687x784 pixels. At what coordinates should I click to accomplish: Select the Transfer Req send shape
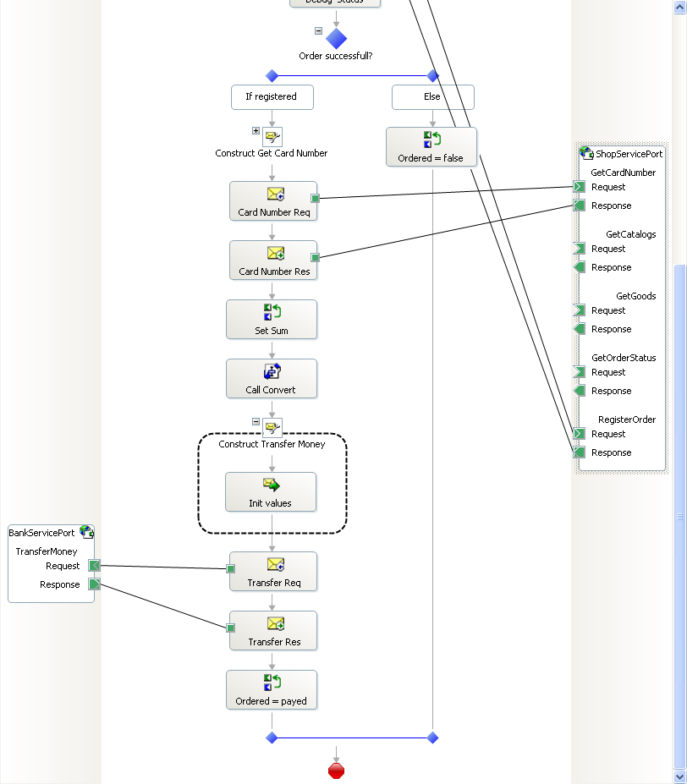coord(273,572)
